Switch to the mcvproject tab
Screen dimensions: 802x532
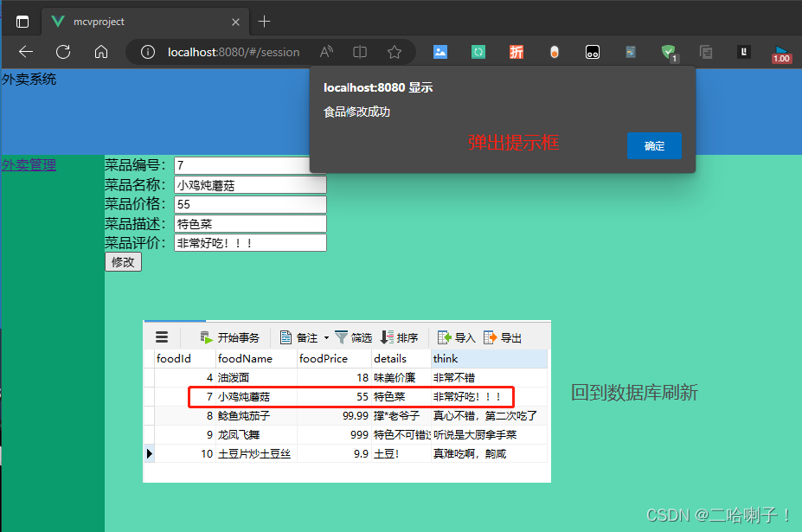(144, 22)
